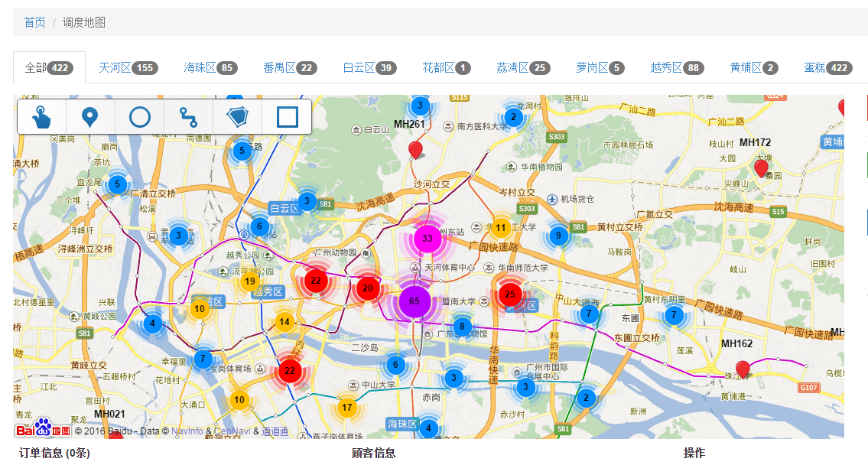Go to 首页 via breadcrumb link
This screenshot has height=465, width=868.
34,22
